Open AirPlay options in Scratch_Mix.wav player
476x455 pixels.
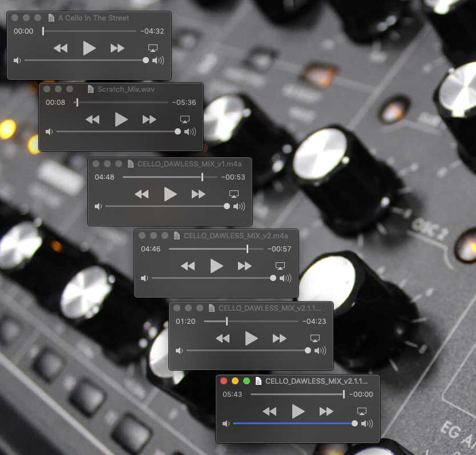click(184, 119)
